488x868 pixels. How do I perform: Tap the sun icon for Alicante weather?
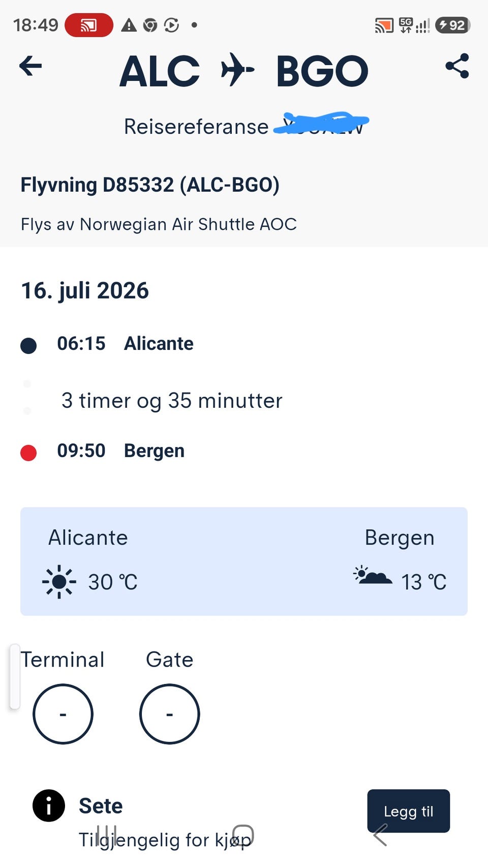[59, 582]
